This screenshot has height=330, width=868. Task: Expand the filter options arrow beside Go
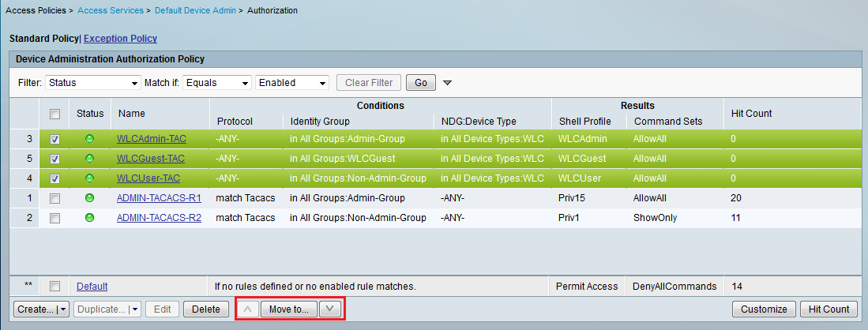[447, 83]
